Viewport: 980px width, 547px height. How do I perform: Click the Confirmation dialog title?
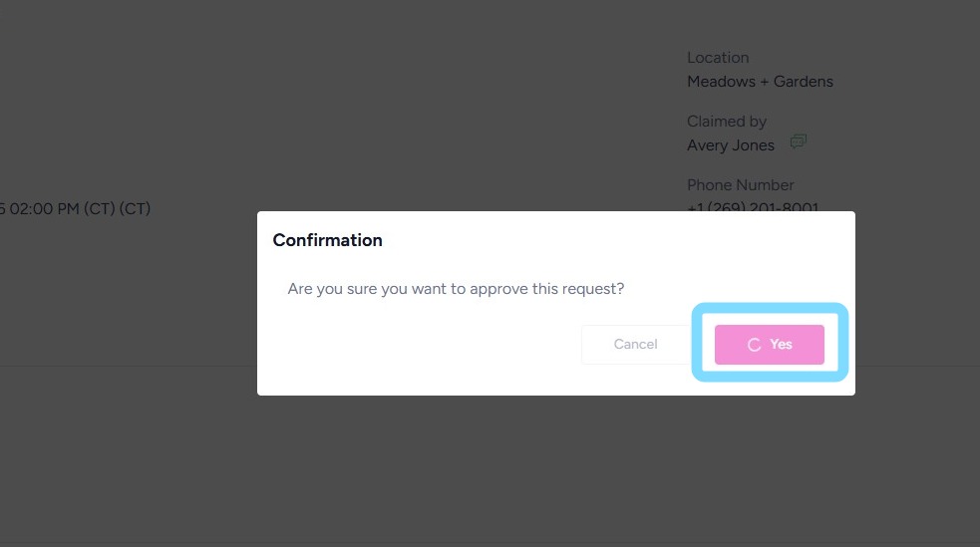click(327, 240)
